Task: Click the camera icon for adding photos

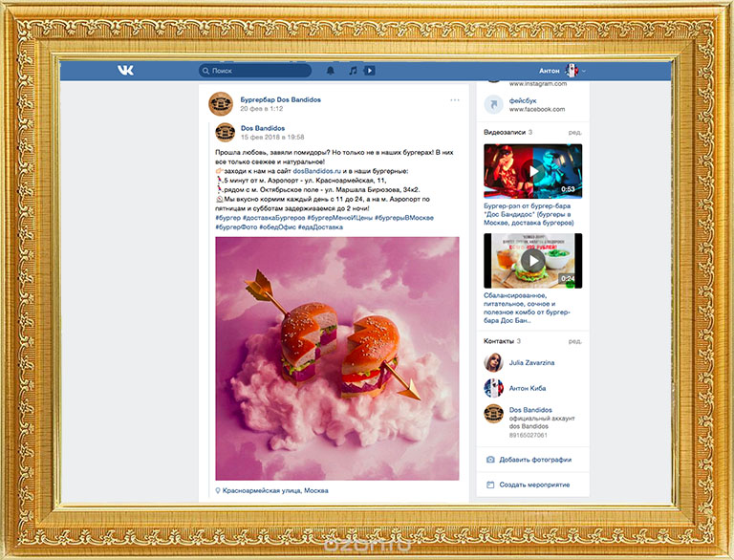Action: point(491,460)
